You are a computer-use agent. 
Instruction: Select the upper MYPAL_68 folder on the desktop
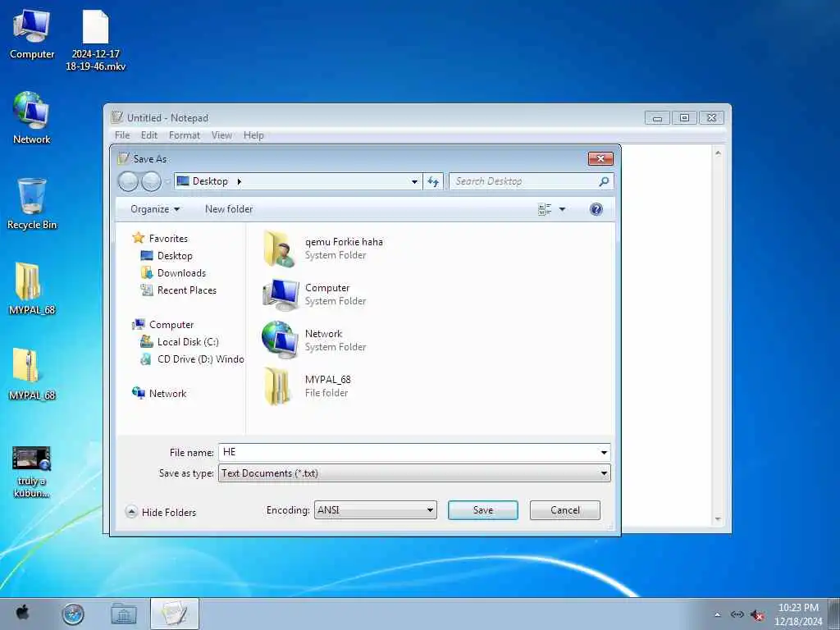(32, 288)
